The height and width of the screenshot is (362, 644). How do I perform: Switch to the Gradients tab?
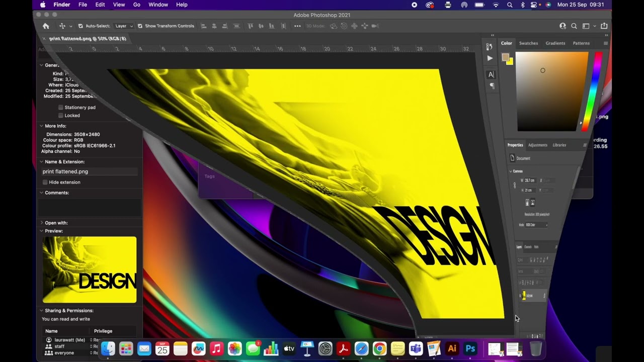(555, 43)
